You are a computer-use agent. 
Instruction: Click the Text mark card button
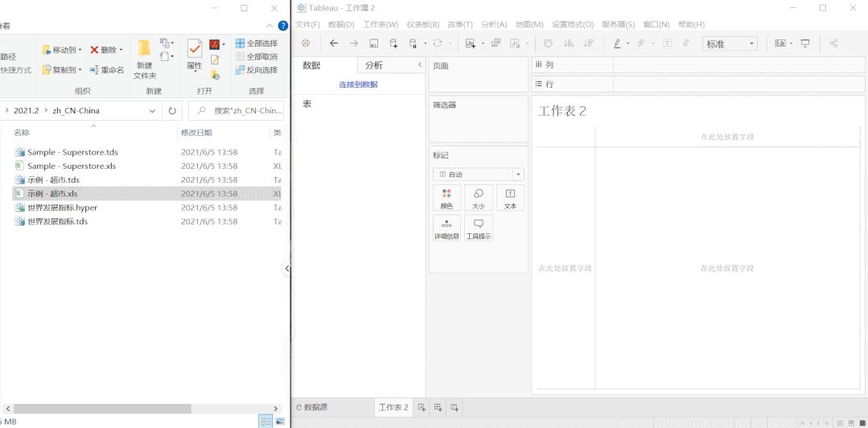click(510, 198)
